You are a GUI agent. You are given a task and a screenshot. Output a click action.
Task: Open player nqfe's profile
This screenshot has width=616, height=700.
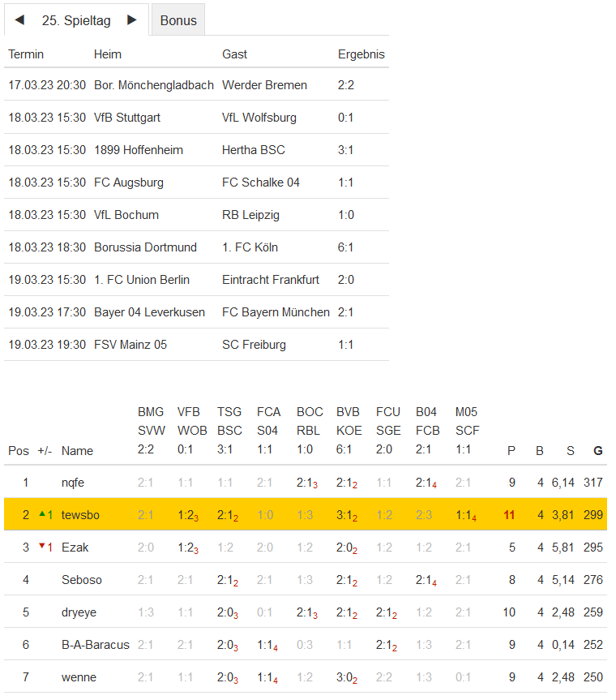coord(73,483)
